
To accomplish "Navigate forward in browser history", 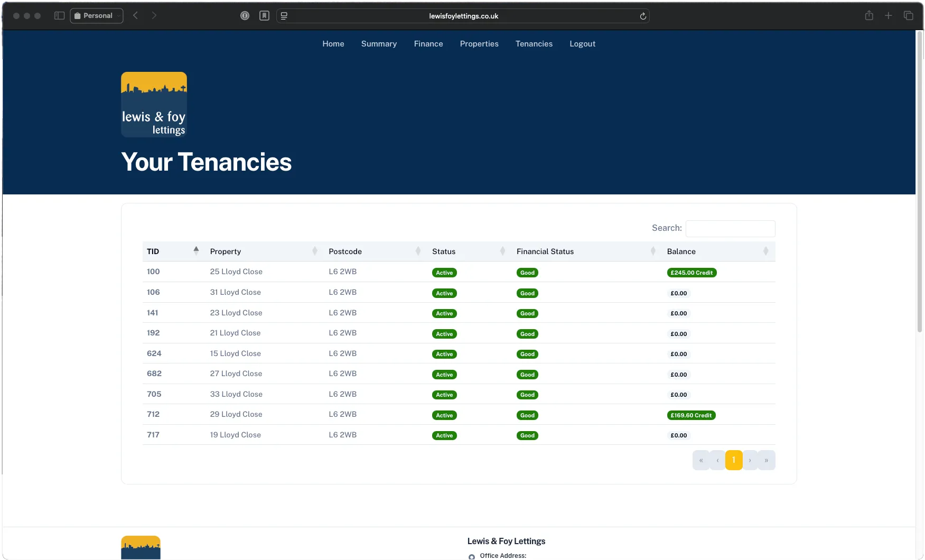I will 154,15.
